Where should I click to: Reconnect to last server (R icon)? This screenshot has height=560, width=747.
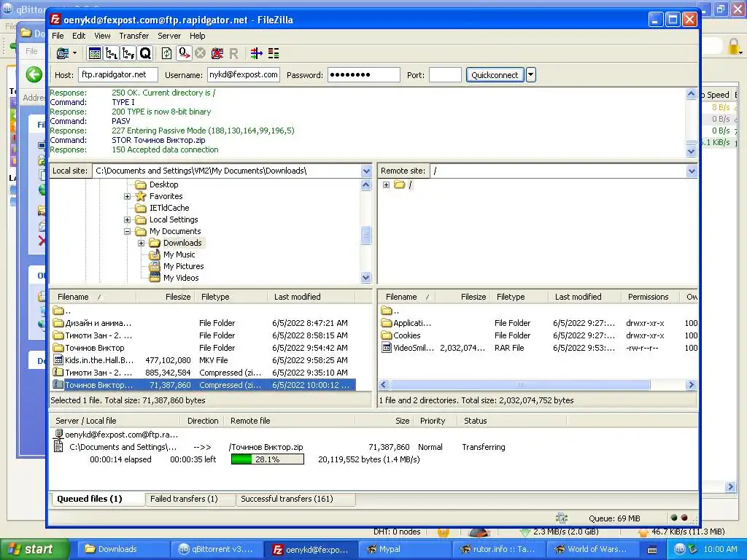pyautogui.click(x=233, y=53)
